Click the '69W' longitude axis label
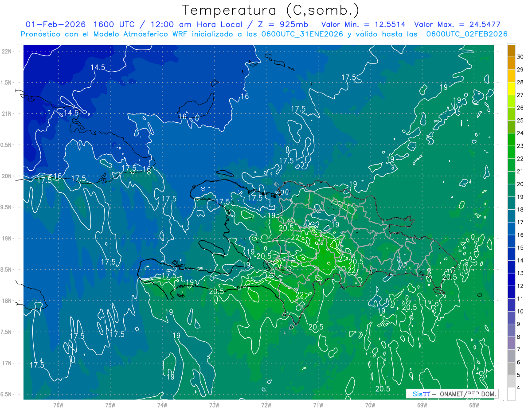 coord(422,405)
